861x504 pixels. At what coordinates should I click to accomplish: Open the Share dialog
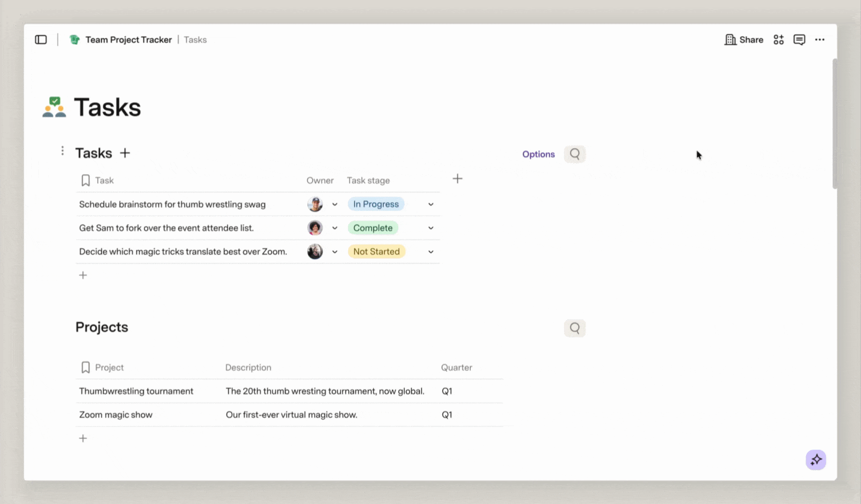click(x=744, y=40)
